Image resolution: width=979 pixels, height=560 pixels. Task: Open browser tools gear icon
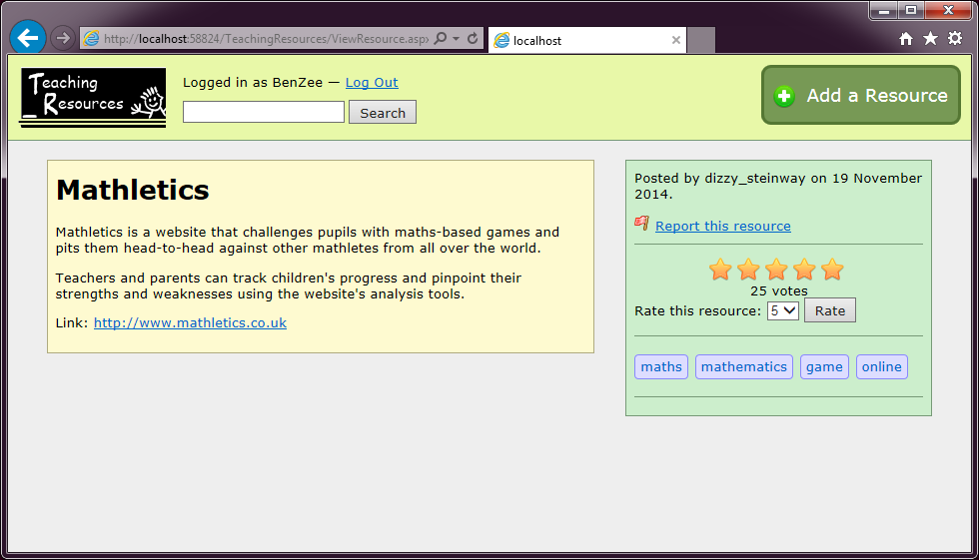pos(955,38)
